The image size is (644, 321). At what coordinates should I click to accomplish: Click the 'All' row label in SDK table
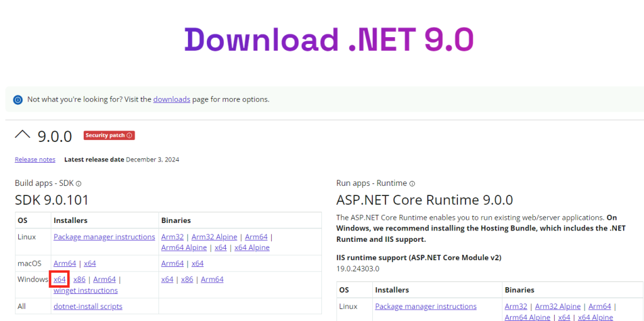[22, 307]
